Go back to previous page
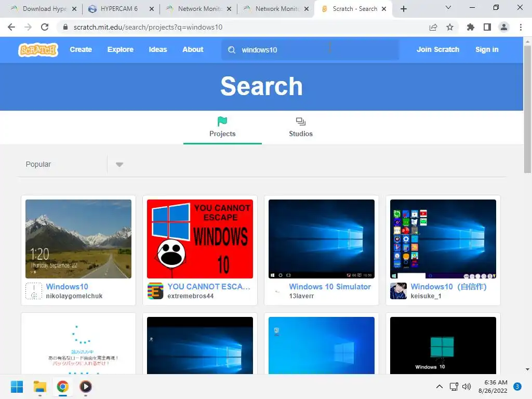The image size is (532, 399). tap(11, 27)
